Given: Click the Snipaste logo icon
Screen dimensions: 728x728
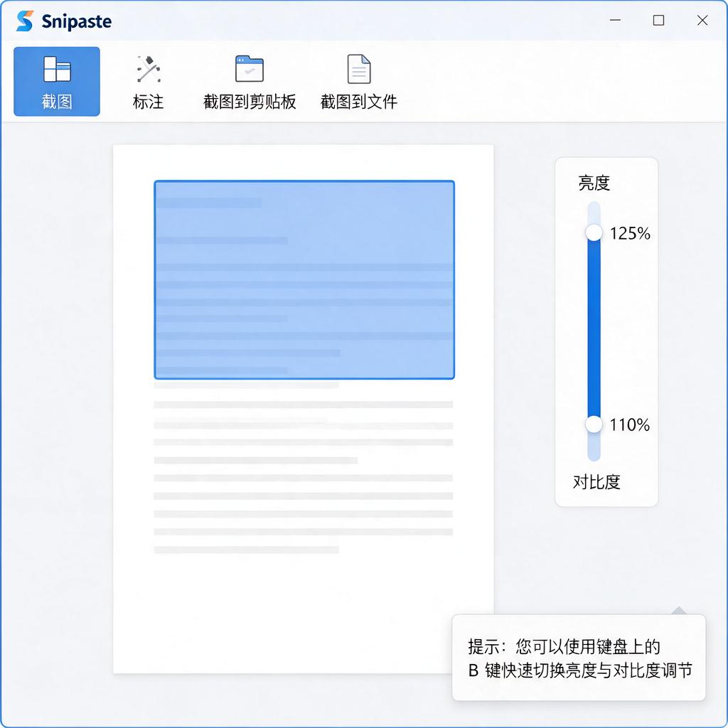Looking at the screenshot, I should tap(25, 21).
